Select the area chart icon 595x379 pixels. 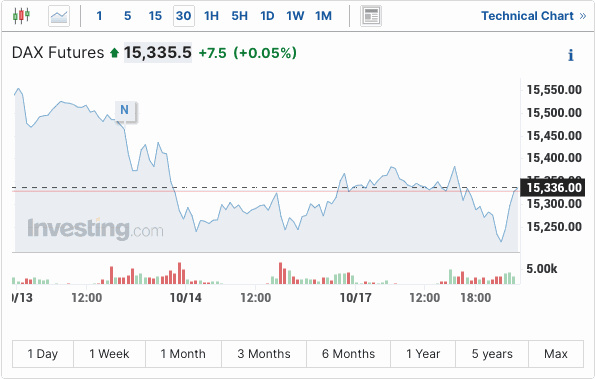(59, 16)
